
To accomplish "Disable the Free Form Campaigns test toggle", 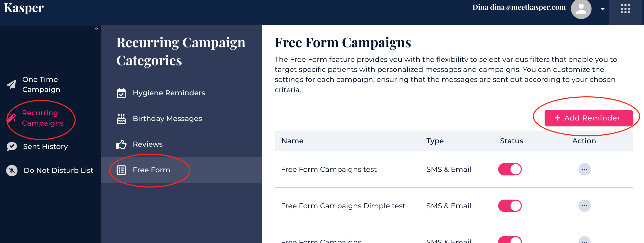I will (510, 169).
